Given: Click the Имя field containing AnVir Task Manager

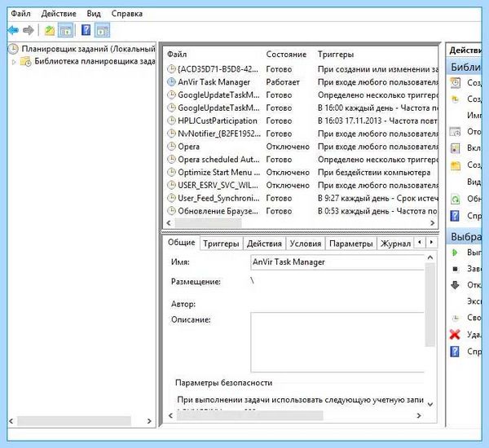Looking at the screenshot, I should pos(337,262).
